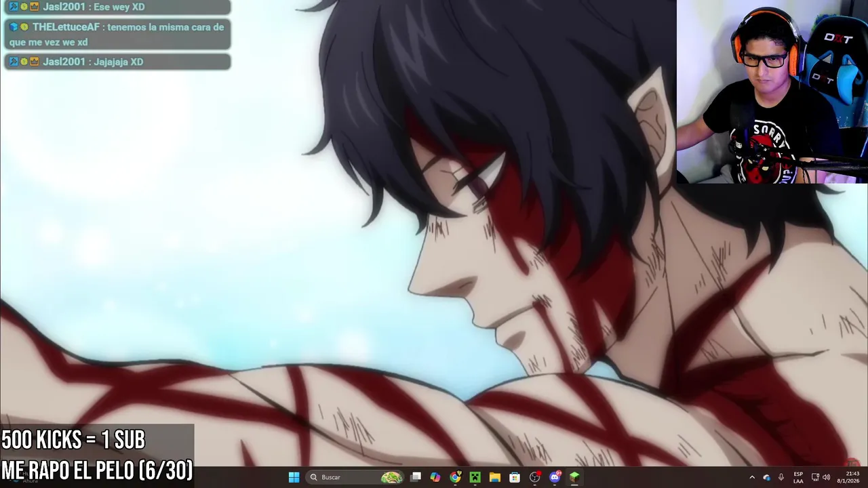
Task: Click the '500 KICKS = 1 SUB' overlay text
Action: tap(73, 441)
